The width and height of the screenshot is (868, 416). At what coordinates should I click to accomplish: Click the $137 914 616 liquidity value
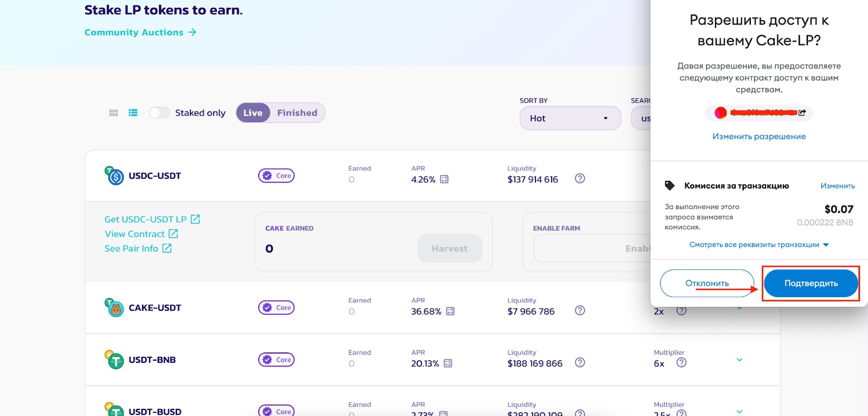point(533,179)
